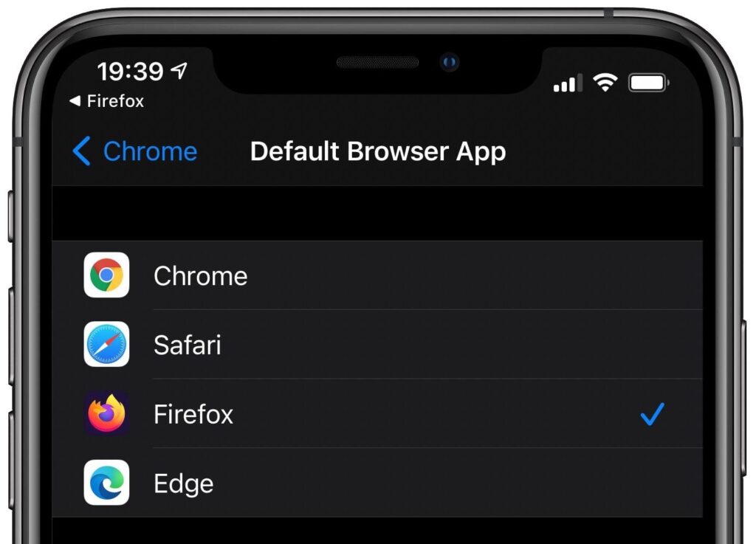Viewport: 756px width, 544px height.
Task: Tap the Wi-Fi status icon
Action: point(605,83)
